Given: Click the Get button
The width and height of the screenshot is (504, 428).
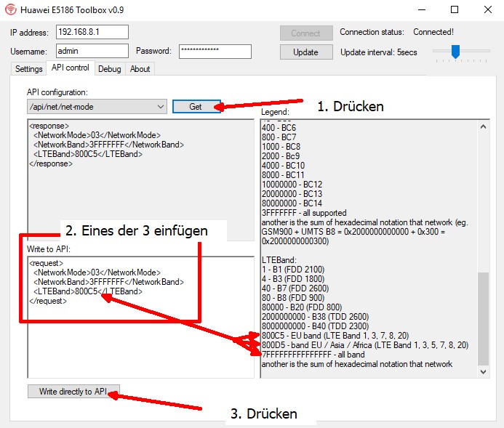Looking at the screenshot, I should click(196, 107).
